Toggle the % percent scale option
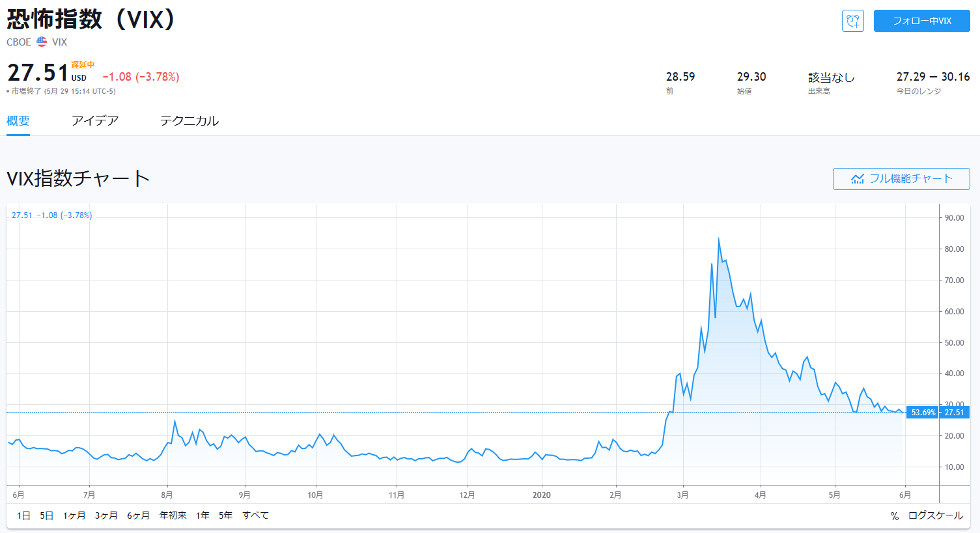 (x=895, y=515)
